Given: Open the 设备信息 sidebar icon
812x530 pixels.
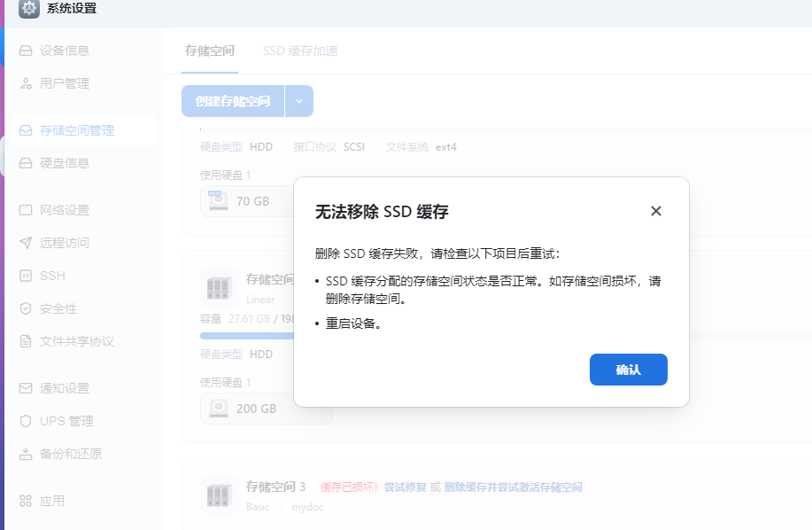Looking at the screenshot, I should (24, 51).
